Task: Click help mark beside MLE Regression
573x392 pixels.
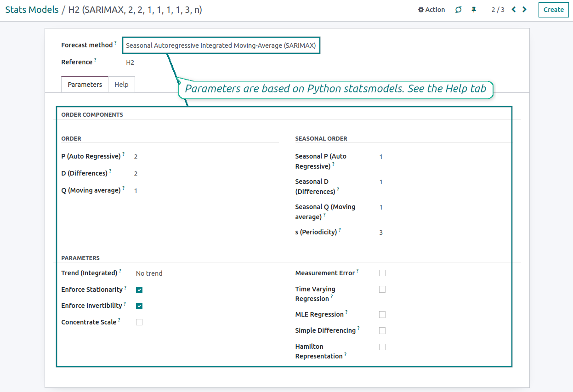Action: [346, 312]
